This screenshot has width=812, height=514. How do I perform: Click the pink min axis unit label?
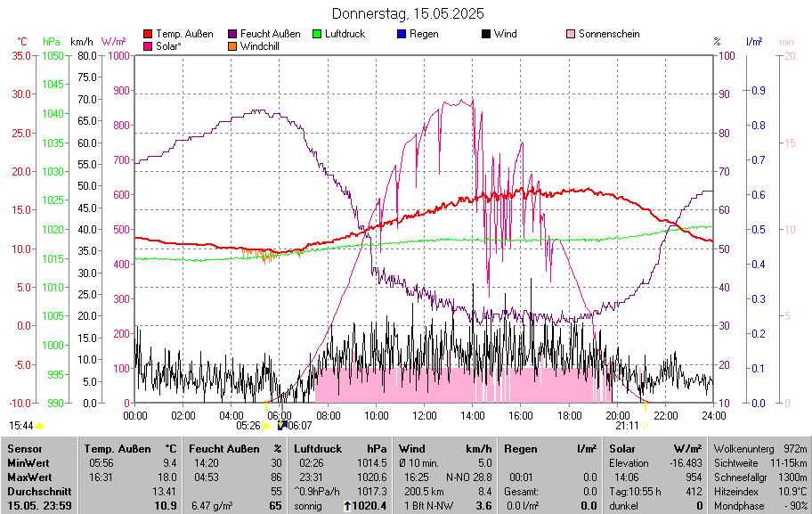786,42
